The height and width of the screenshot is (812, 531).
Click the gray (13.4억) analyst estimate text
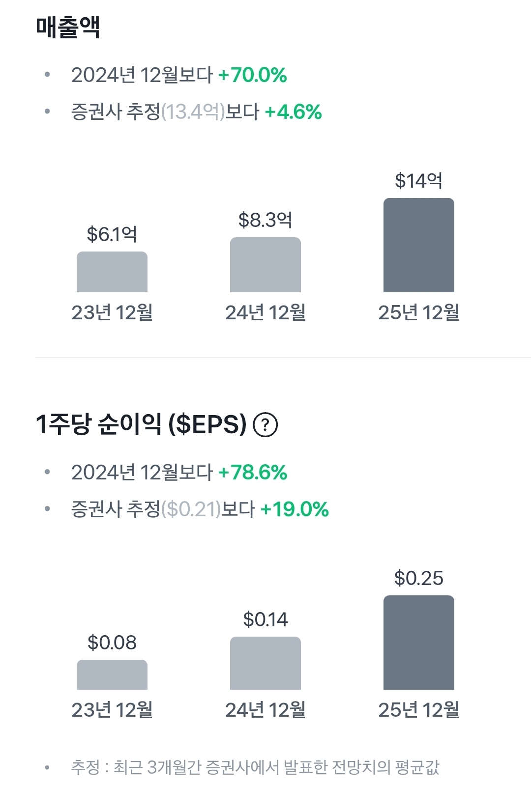click(193, 112)
